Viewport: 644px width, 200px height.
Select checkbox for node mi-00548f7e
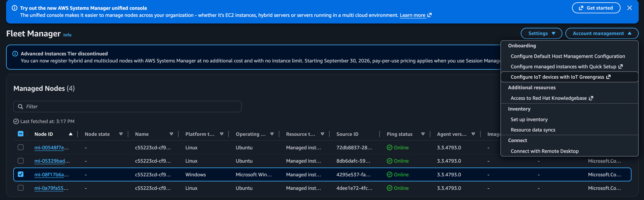tap(21, 148)
